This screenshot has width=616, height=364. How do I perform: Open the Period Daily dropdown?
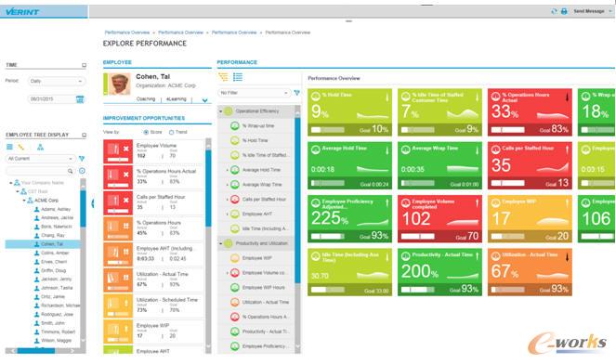click(x=57, y=82)
